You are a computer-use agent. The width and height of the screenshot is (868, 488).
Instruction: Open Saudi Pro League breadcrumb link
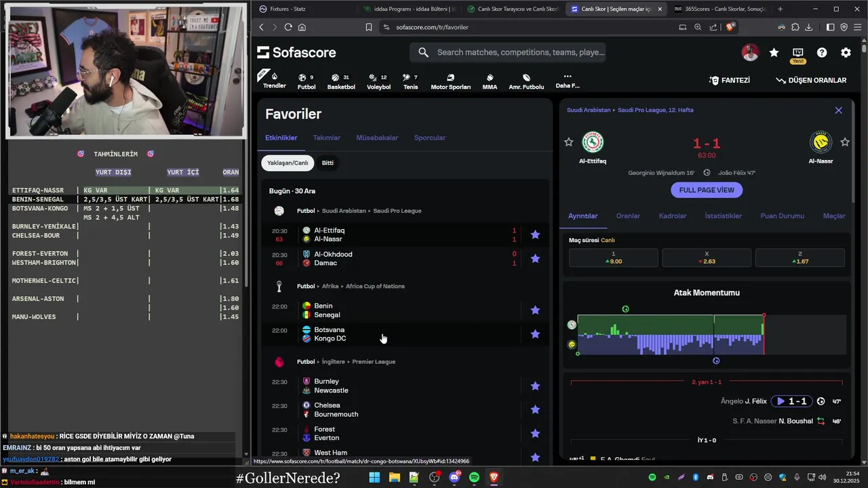pyautogui.click(x=656, y=110)
